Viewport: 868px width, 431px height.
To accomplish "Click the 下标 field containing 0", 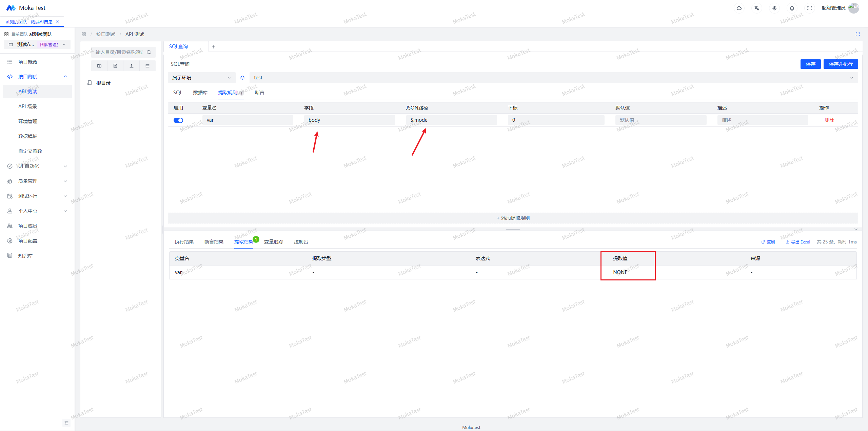I will (556, 120).
